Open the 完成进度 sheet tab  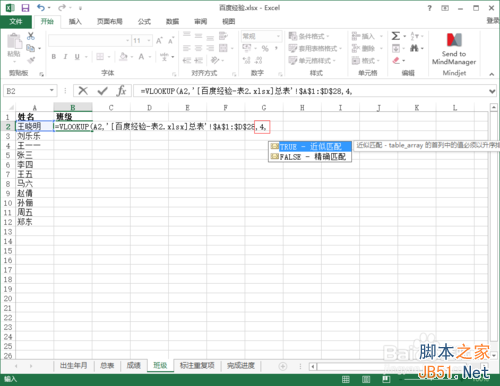click(x=241, y=366)
